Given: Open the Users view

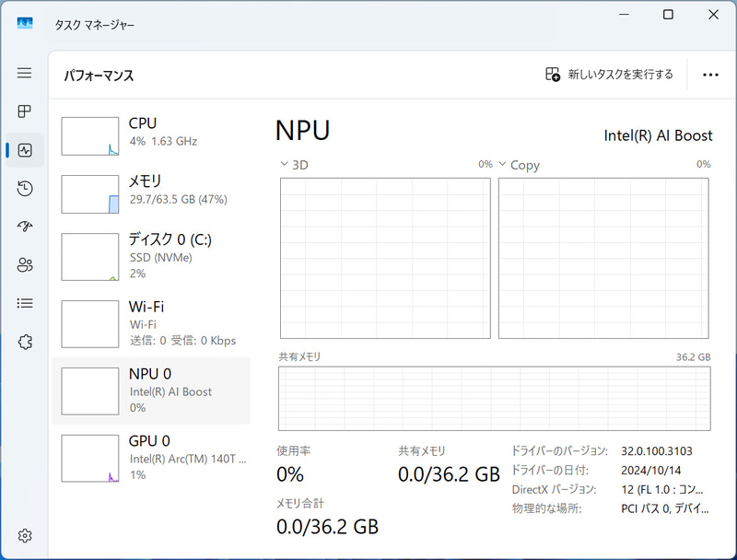Looking at the screenshot, I should [25, 265].
